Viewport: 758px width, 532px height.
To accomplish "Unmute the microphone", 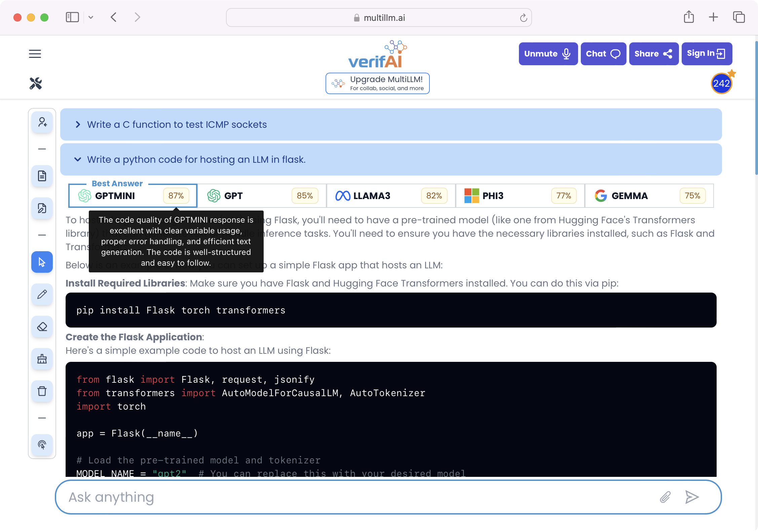I will click(x=546, y=53).
